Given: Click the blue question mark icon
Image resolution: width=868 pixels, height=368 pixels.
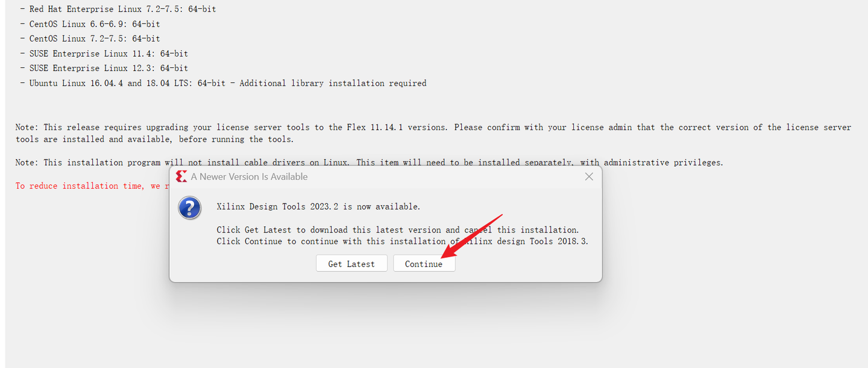Looking at the screenshot, I should [190, 208].
